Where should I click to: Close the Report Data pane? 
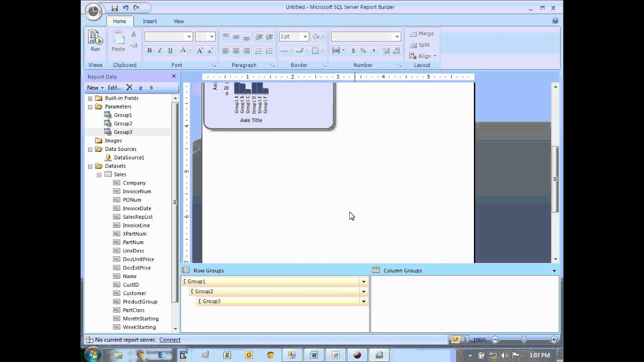coord(174,76)
